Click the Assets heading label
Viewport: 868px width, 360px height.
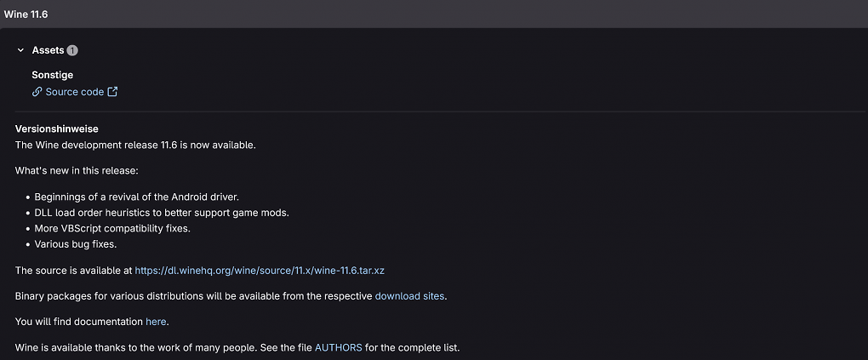[x=49, y=50]
